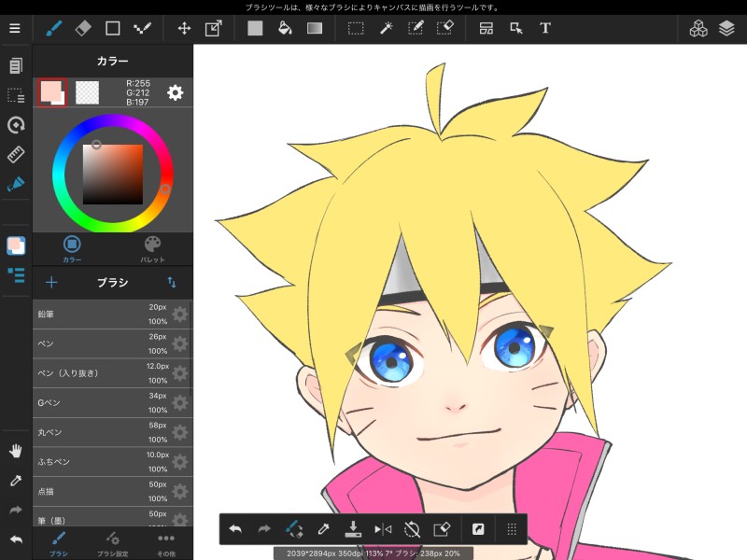Viewport: 747px width, 560px height.
Task: Open selection menu in left sidebar
Action: tap(16, 96)
